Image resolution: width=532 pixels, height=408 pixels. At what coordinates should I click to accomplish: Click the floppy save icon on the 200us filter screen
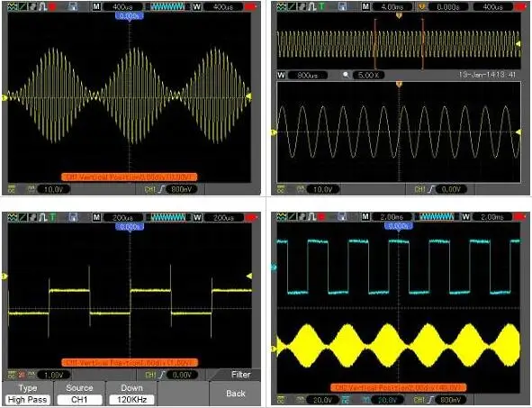coord(73,217)
